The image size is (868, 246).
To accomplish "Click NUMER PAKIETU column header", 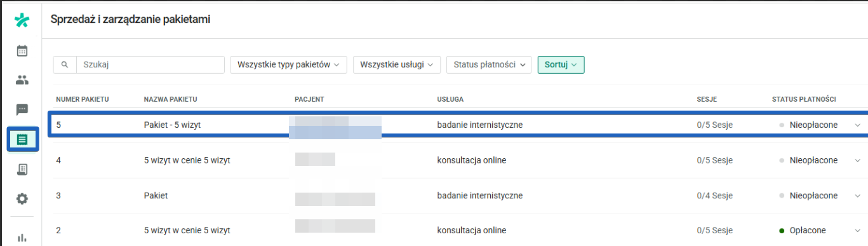I will 83,100.
